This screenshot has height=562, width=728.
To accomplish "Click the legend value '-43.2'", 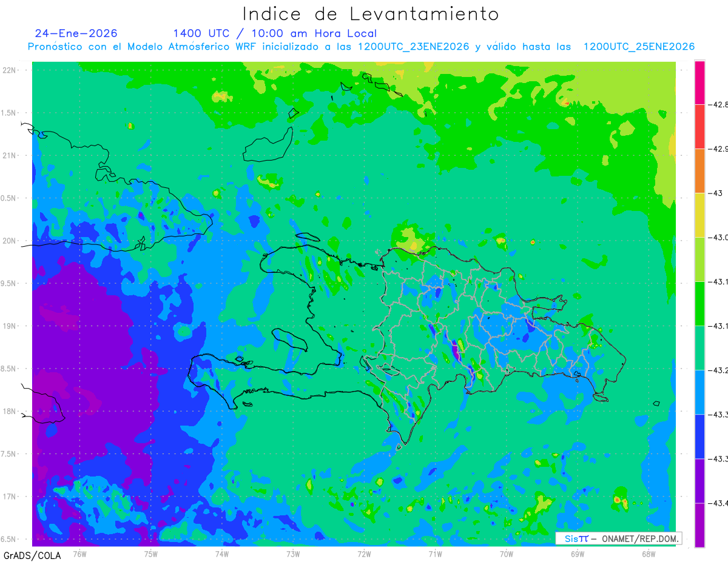I will point(719,370).
